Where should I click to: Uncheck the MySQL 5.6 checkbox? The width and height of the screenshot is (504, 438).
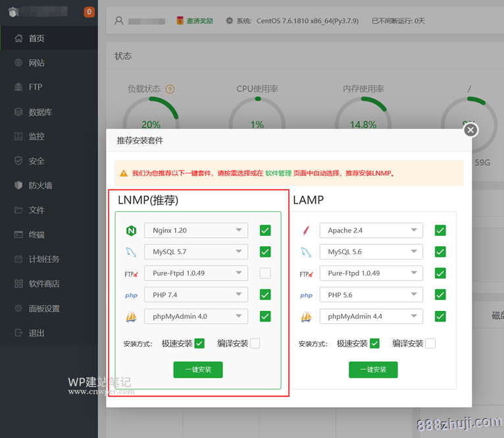tap(440, 252)
